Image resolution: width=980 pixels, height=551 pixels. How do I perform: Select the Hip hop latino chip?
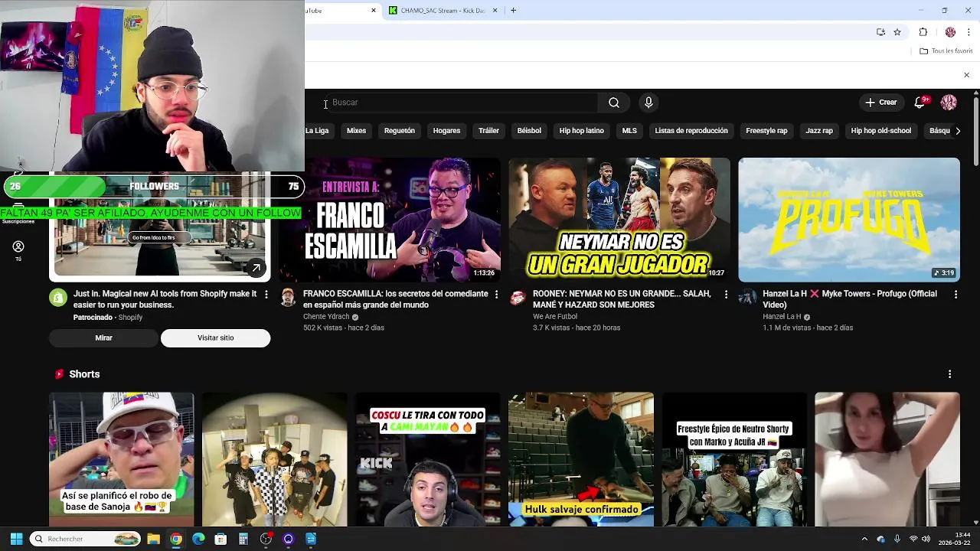pos(581,131)
